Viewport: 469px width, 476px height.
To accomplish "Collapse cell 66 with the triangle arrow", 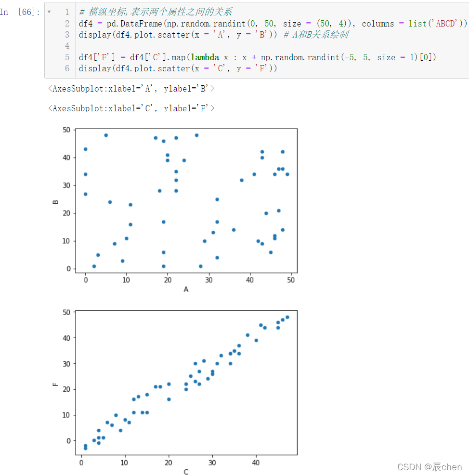I will pyautogui.click(x=49, y=12).
